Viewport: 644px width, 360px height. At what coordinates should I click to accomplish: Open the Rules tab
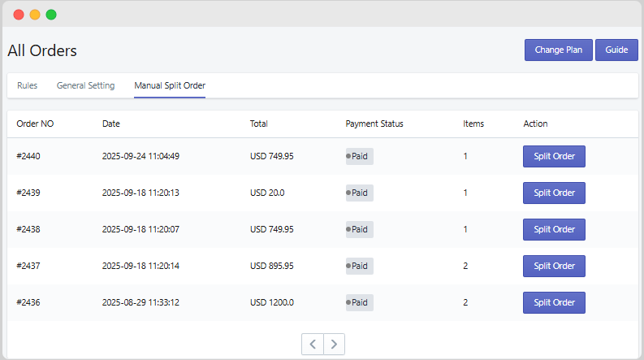click(27, 85)
